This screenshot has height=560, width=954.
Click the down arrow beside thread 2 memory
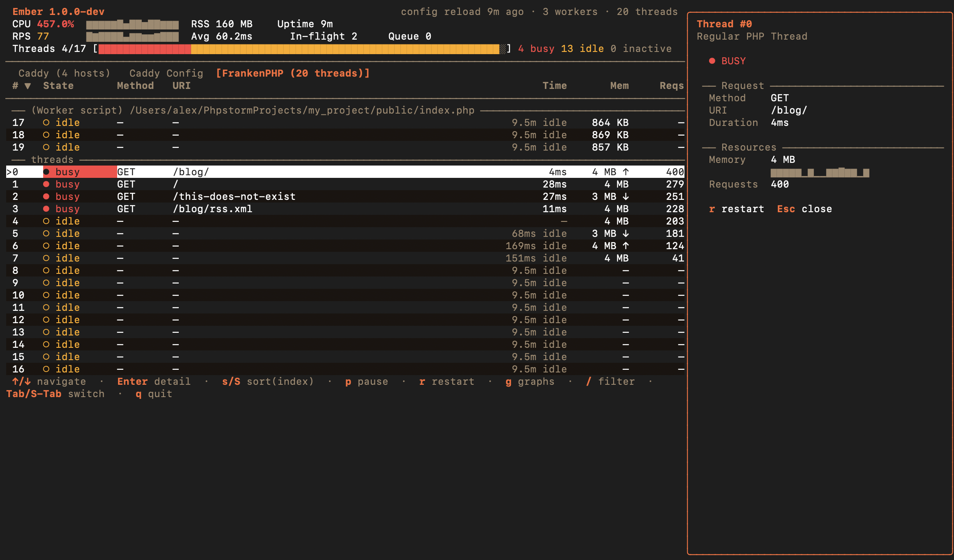pyautogui.click(x=626, y=196)
